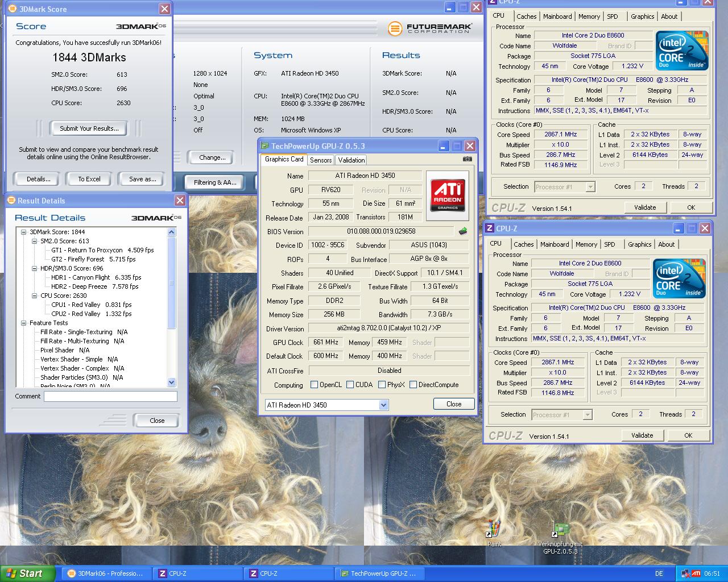Collapse the 3DMark Score: 1844 tree node
The image size is (728, 582).
pos(23,232)
